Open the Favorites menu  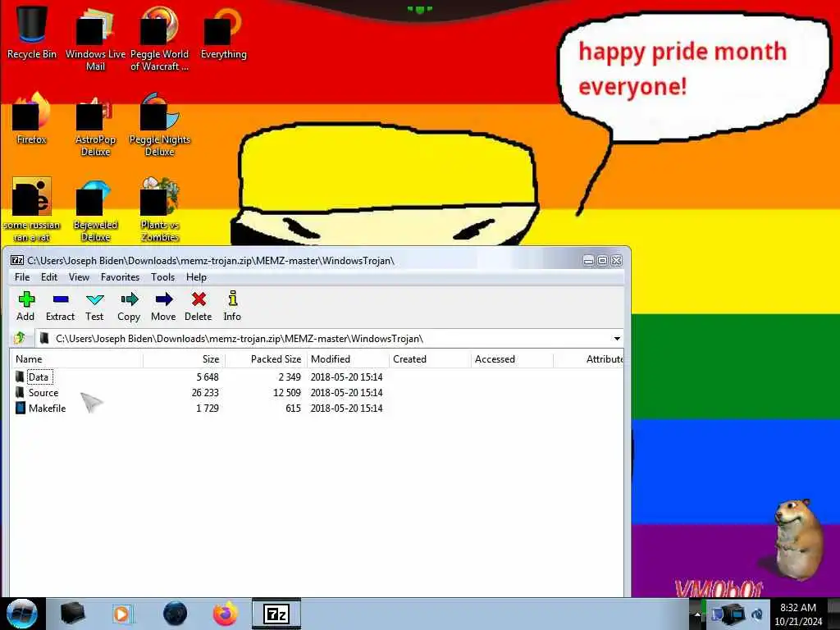(120, 277)
